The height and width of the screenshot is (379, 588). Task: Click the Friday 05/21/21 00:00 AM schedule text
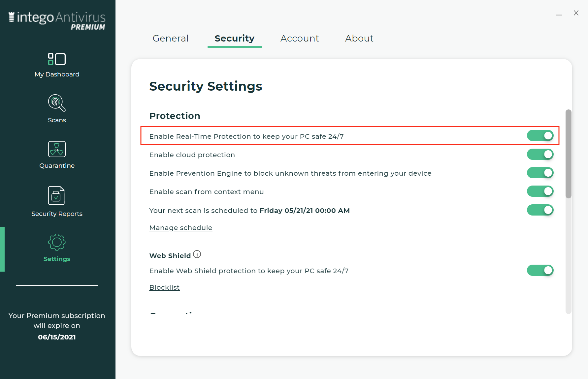(x=305, y=211)
